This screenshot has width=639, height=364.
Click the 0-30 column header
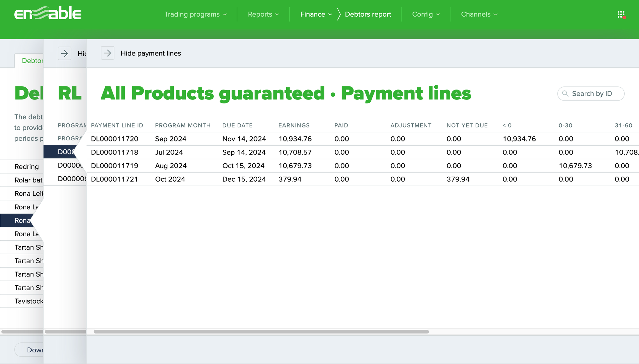[565, 125]
